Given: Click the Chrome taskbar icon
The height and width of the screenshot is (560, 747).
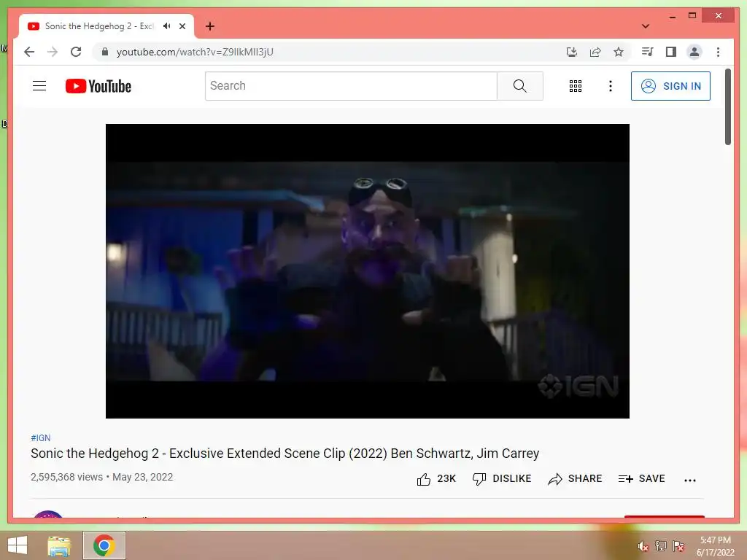Looking at the screenshot, I should tap(104, 545).
